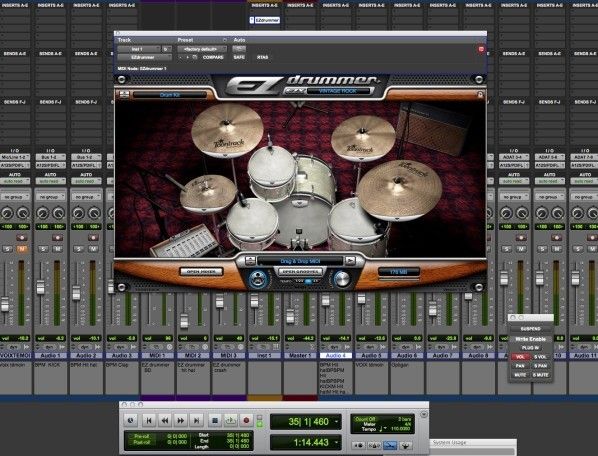Viewport: 598px width, 456px height.
Task: Select the Audio 6 track name
Action: click(407, 355)
